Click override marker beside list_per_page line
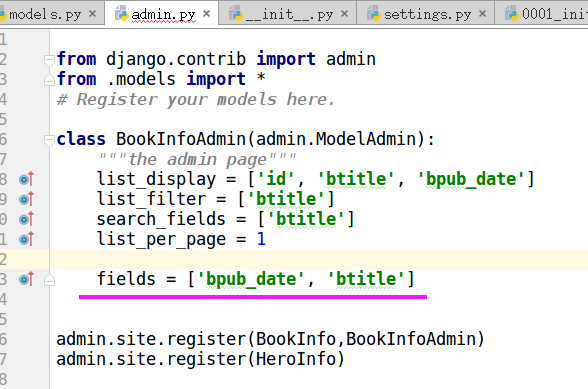588x389 pixels. pyautogui.click(x=27, y=239)
